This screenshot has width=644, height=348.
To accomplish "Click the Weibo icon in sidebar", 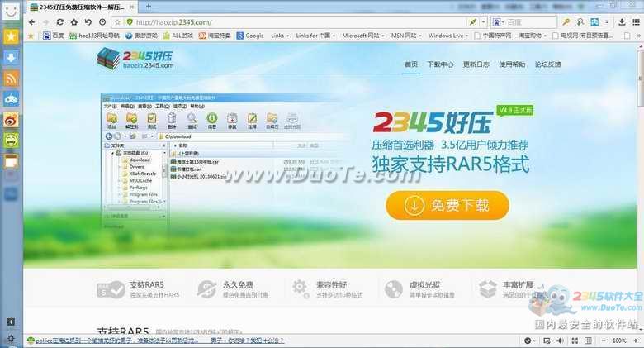I will [x=11, y=120].
